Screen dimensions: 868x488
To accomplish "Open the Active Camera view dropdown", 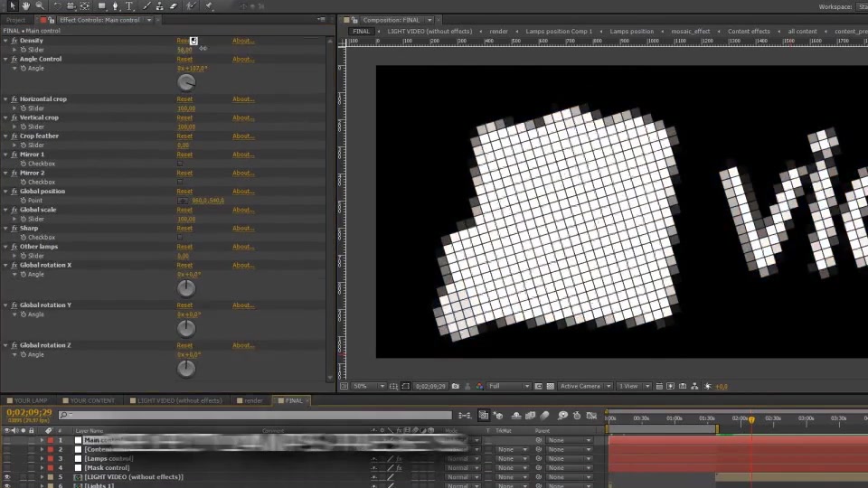I will pos(585,386).
